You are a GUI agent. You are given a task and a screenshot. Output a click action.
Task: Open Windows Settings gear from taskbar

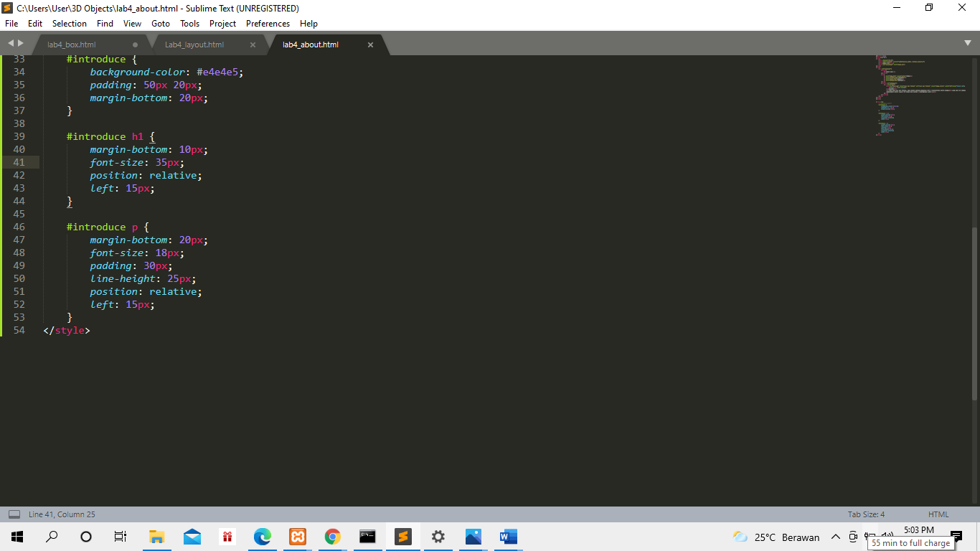coord(438,537)
